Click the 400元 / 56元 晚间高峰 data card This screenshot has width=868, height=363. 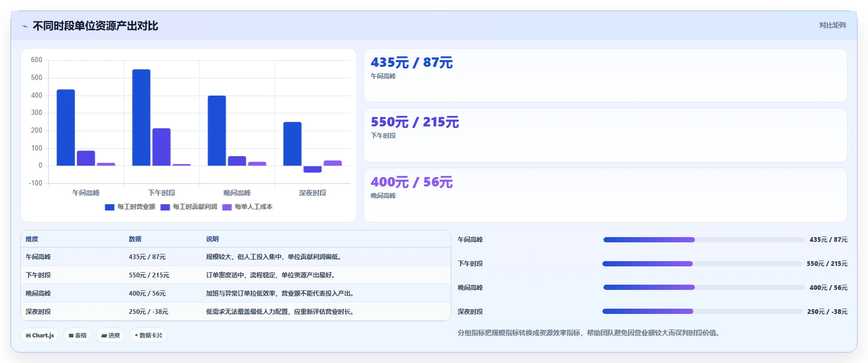pyautogui.click(x=605, y=195)
